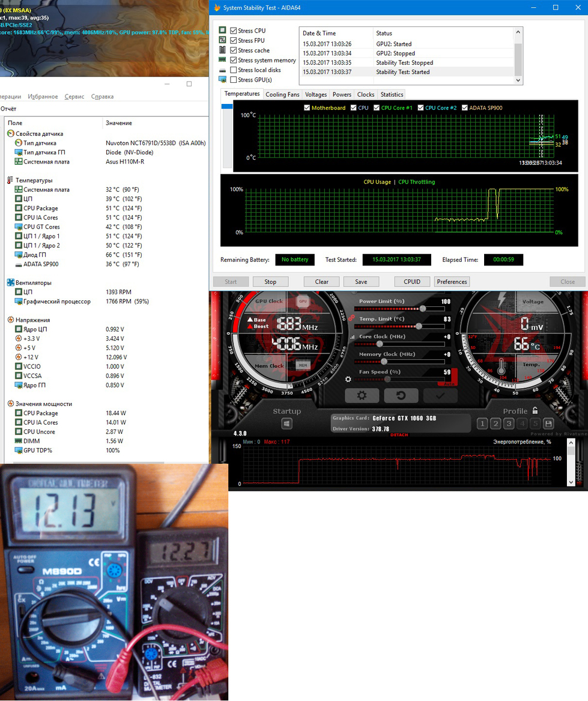Screen dimensions: 588x701
Task: Uncheck the Stress FPU checkbox
Action: click(x=234, y=41)
